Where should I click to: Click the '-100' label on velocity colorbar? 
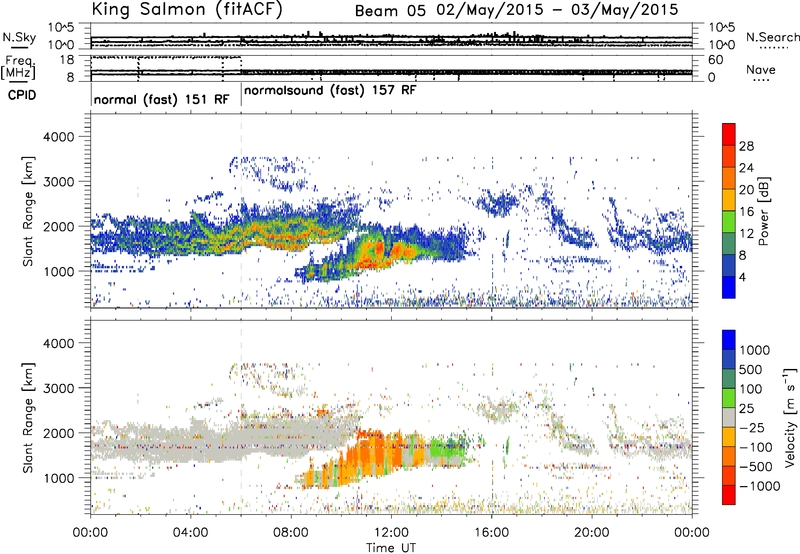(755, 447)
